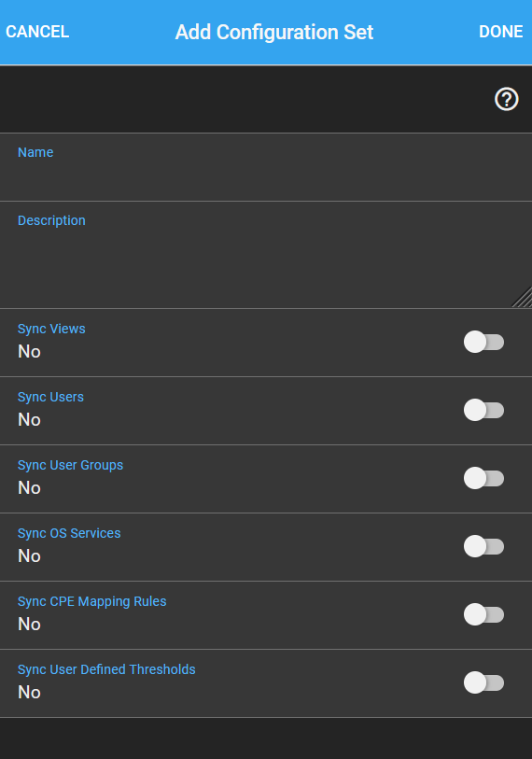Click the Add Configuration Set title

click(x=274, y=33)
